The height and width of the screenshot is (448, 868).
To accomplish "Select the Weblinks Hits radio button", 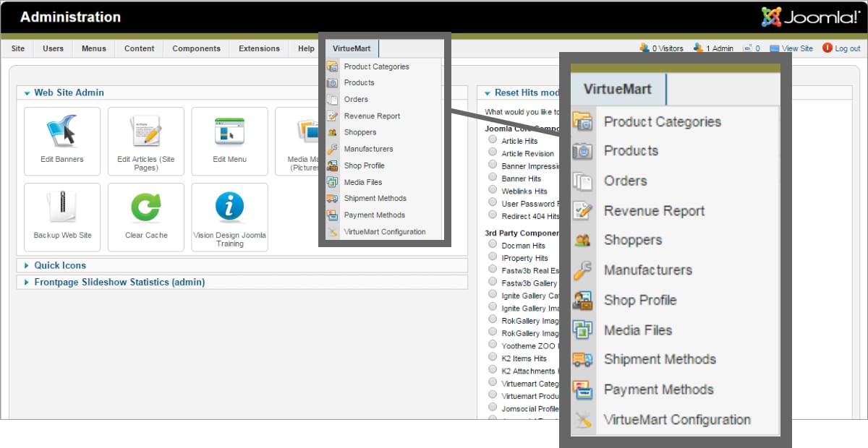I will 493,191.
